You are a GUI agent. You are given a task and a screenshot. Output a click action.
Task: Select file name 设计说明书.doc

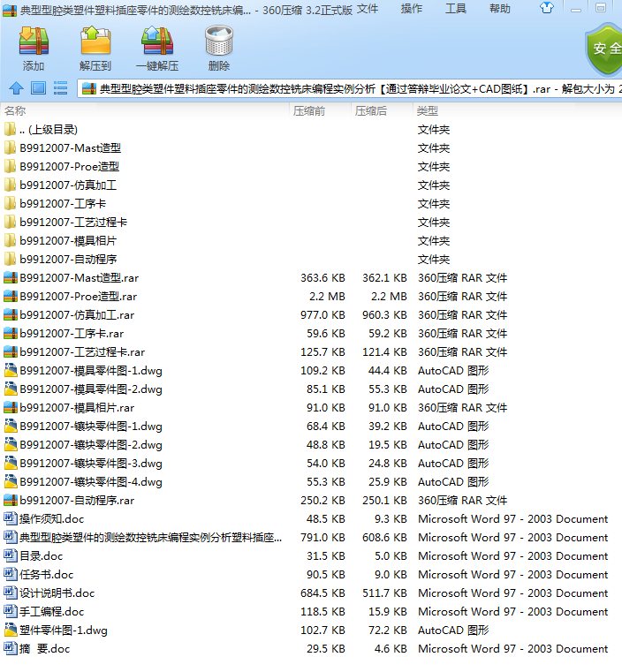pyautogui.click(x=57, y=593)
